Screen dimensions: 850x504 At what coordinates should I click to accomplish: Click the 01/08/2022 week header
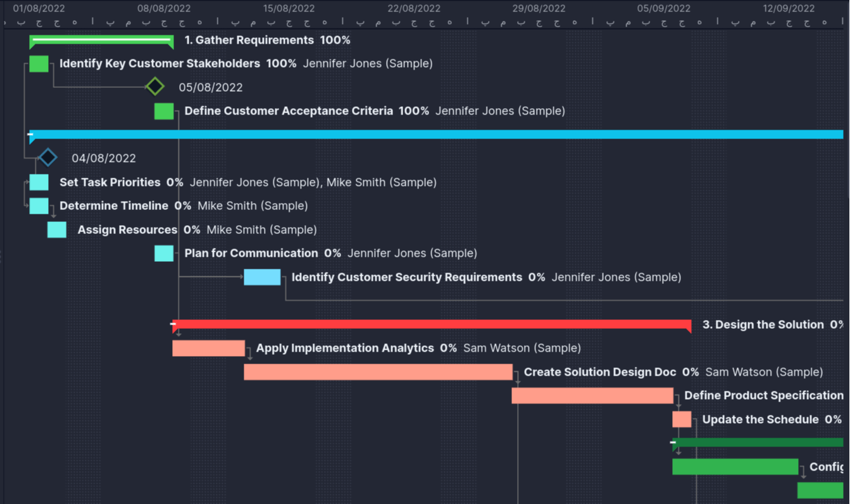[39, 8]
